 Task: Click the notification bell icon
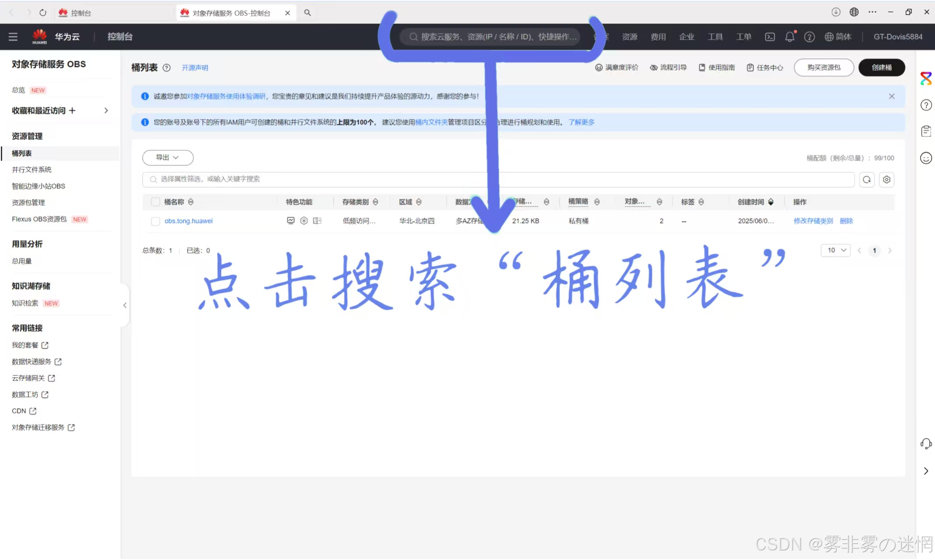[x=789, y=37]
